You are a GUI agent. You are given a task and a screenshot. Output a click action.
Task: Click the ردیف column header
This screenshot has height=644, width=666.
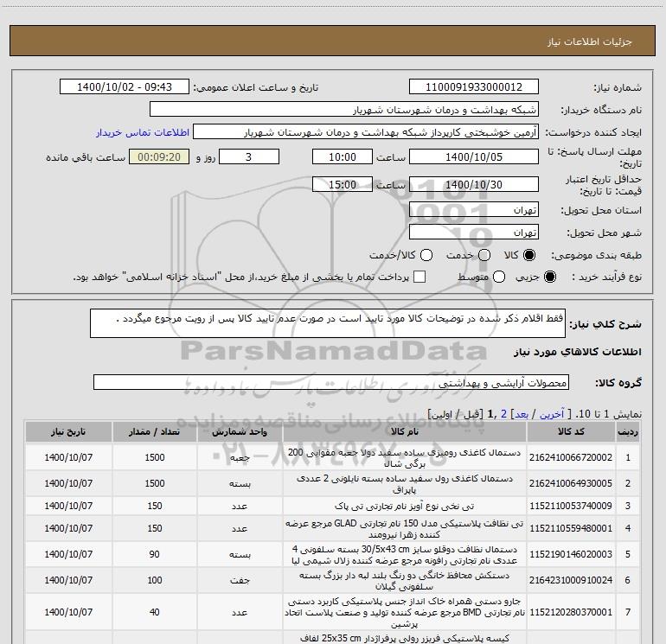pos(628,431)
